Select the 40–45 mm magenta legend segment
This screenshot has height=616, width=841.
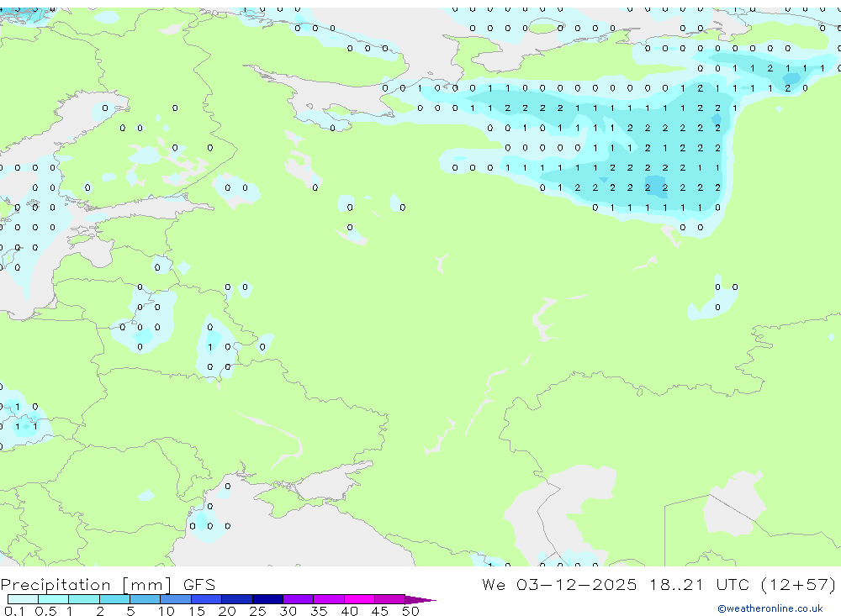point(359,599)
